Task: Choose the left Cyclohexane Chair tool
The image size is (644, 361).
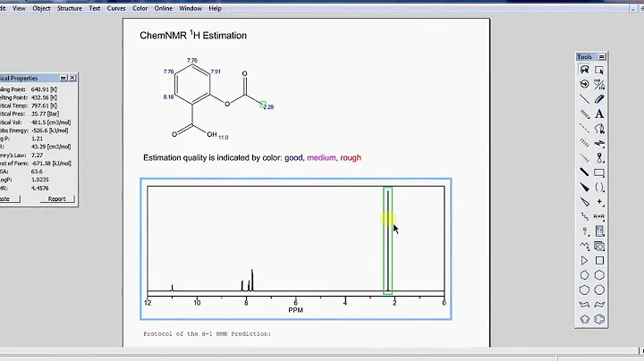Action: (584, 305)
